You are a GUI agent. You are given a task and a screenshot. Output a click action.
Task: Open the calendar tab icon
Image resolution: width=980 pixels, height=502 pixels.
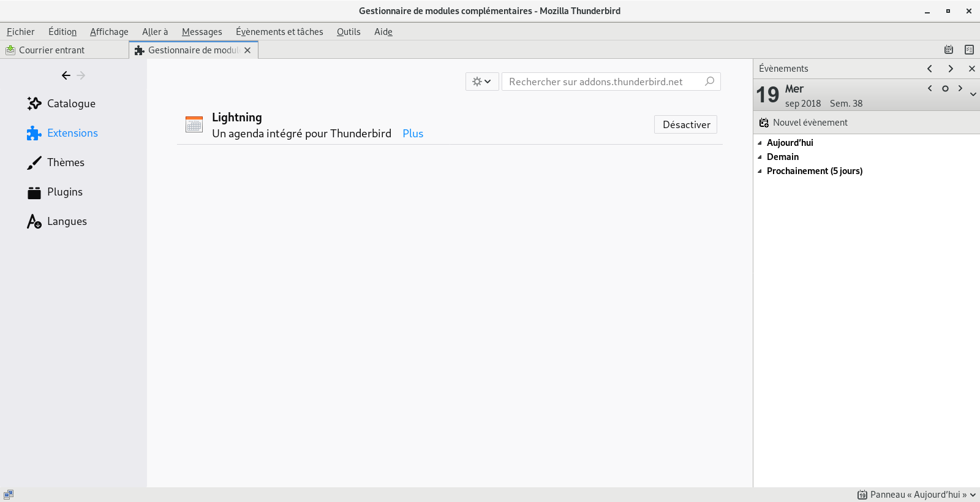point(949,50)
